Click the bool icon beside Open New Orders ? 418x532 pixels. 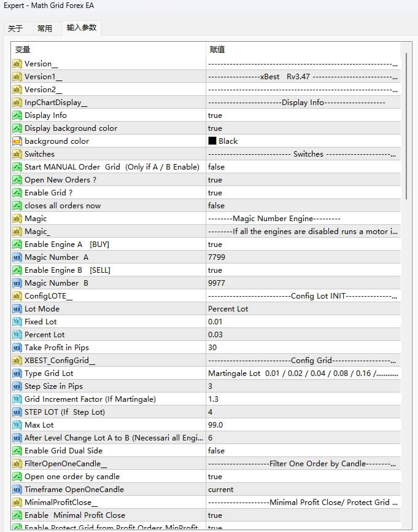(x=17, y=180)
